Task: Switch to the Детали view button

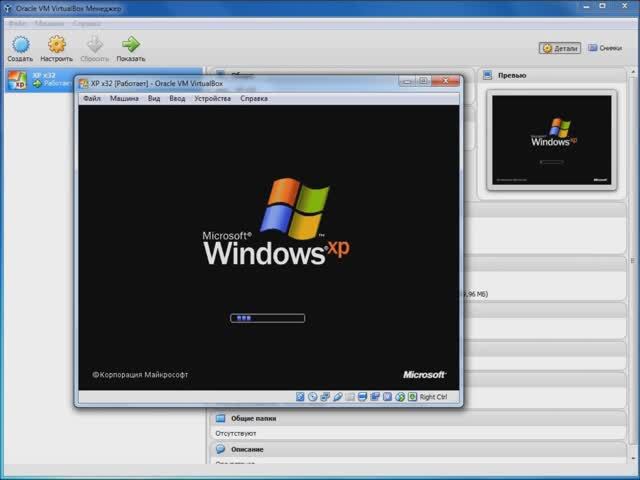Action: 560,48
